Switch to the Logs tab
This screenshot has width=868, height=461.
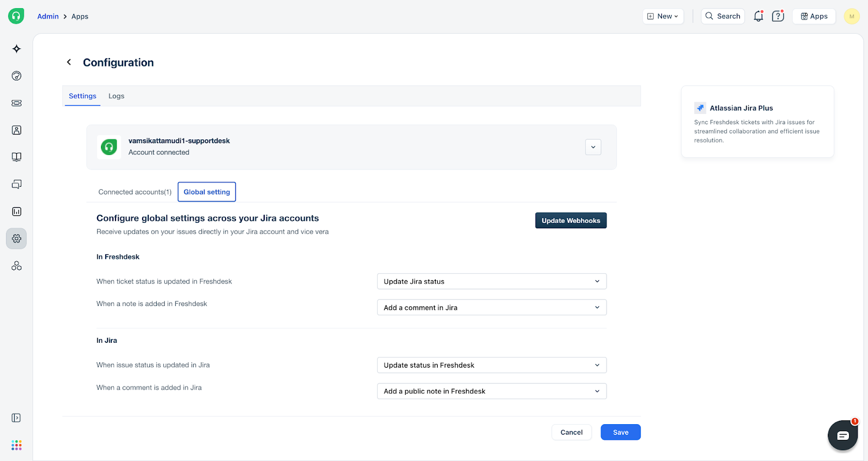tap(116, 96)
